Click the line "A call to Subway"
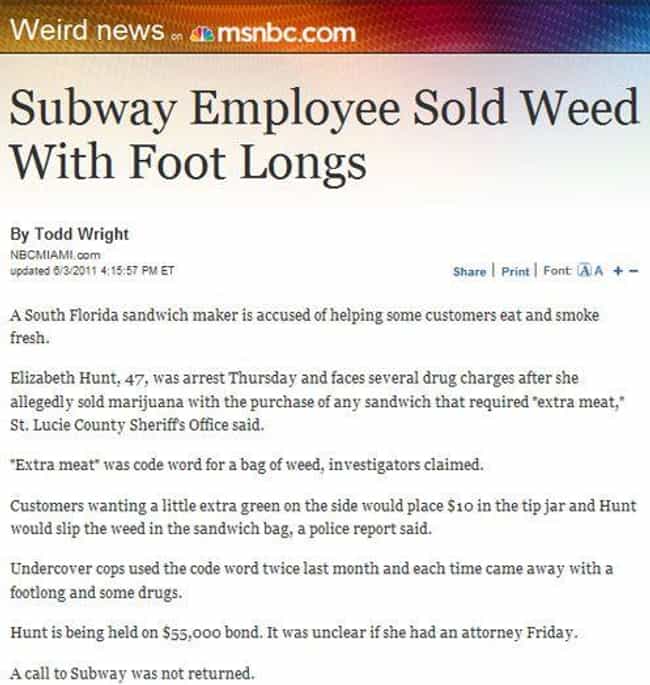Screen dimensions: 650x685 (131, 673)
